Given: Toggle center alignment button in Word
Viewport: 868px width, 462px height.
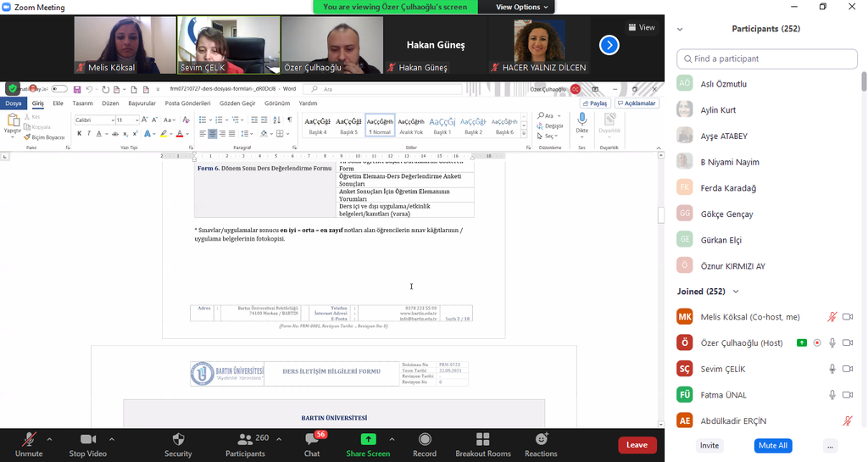Looking at the screenshot, I should coord(212,133).
